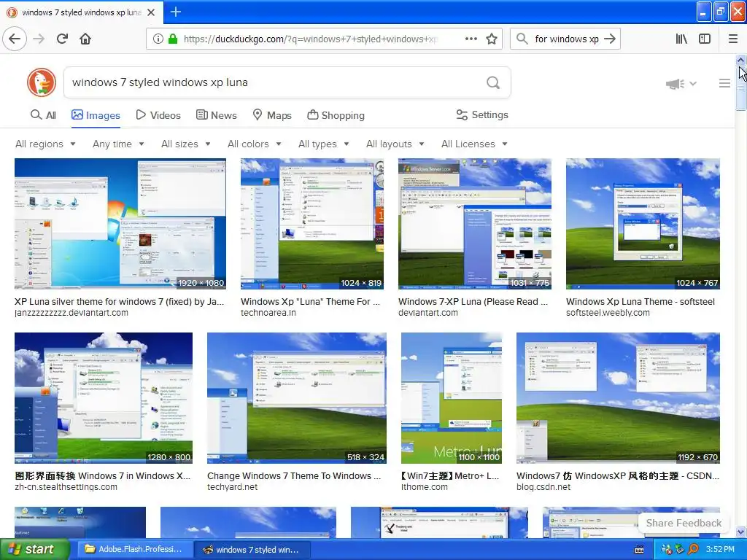Run search with DuckDuckGo magnifier button
The height and width of the screenshot is (560, 747).
(x=493, y=83)
